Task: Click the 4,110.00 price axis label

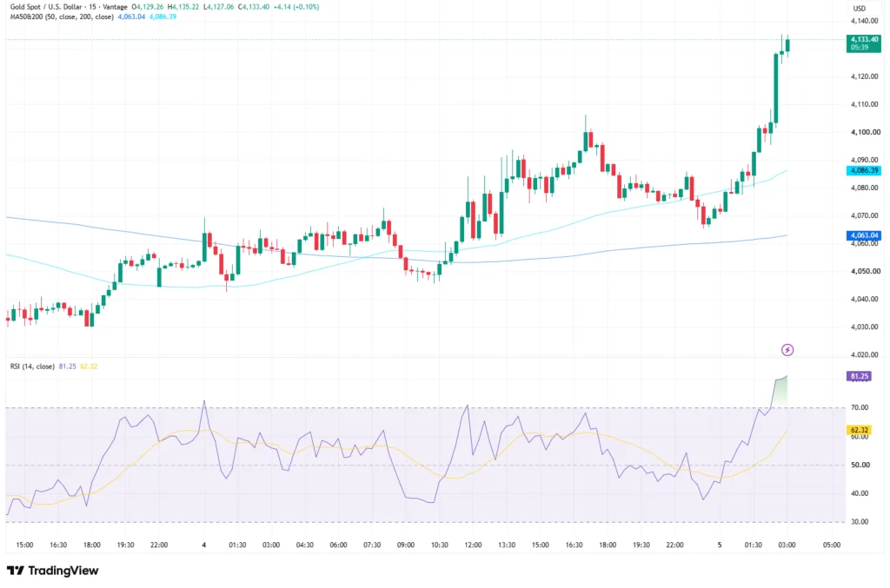Action: tap(865, 104)
